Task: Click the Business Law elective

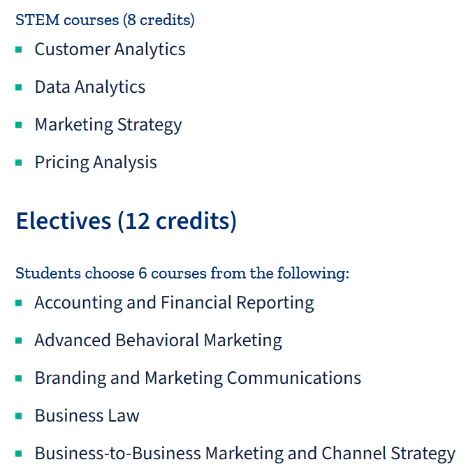Action: click(x=87, y=415)
